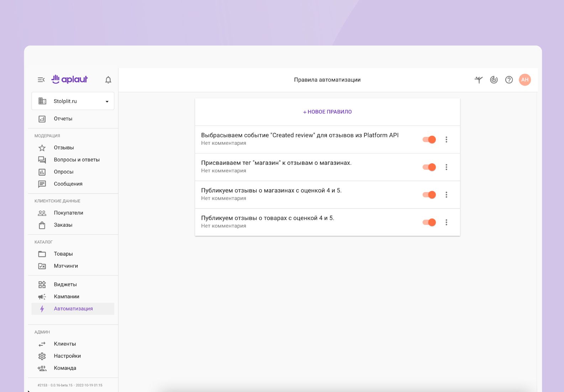Image resolution: width=564 pixels, height=392 pixels.
Task: Open the Отчеты reports page
Action: coord(63,119)
